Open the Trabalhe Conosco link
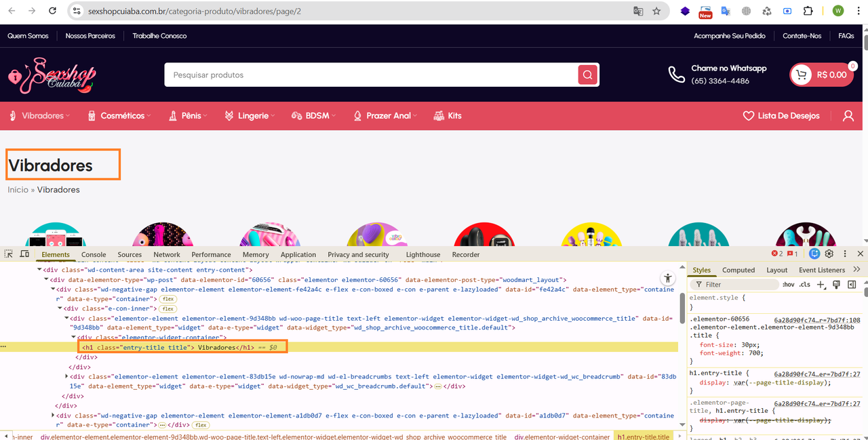 159,36
